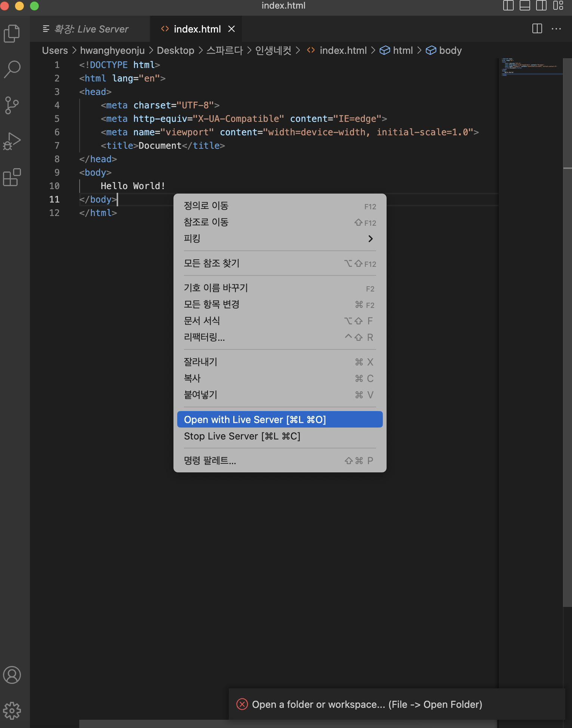The image size is (572, 728).
Task: Open body symbol breadcrumb dropdown
Action: (444, 50)
